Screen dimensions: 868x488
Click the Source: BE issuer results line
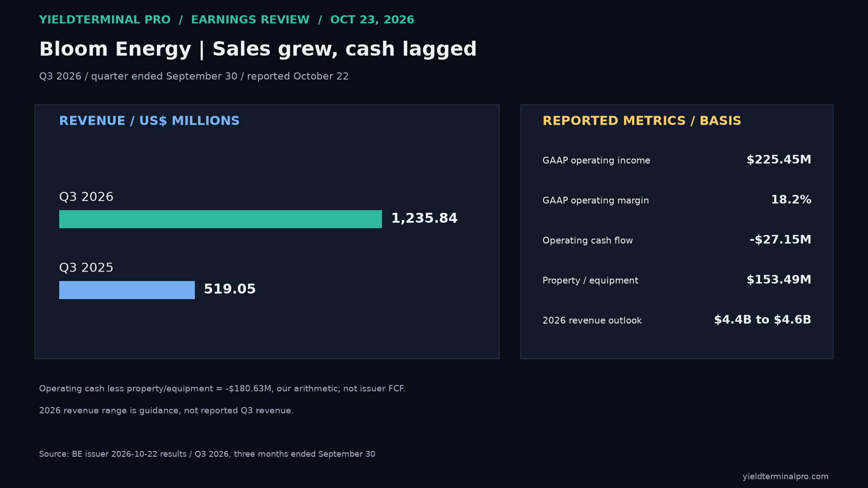pyautogui.click(x=207, y=454)
